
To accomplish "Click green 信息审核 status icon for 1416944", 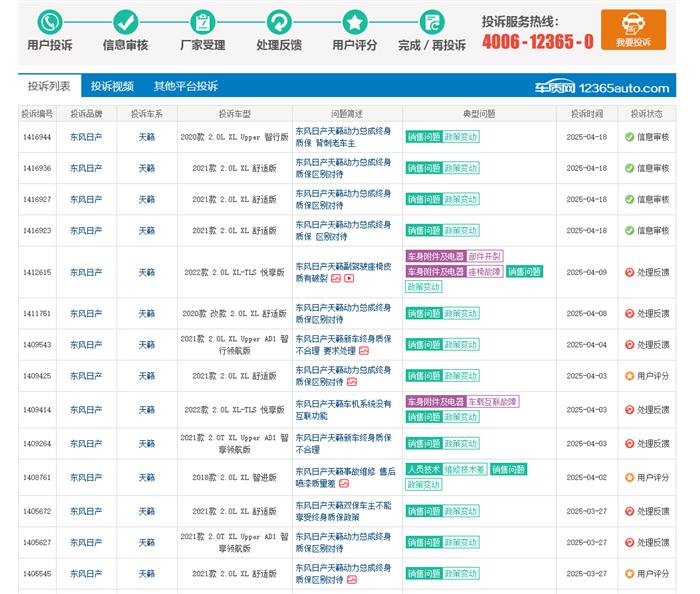I will [x=629, y=137].
